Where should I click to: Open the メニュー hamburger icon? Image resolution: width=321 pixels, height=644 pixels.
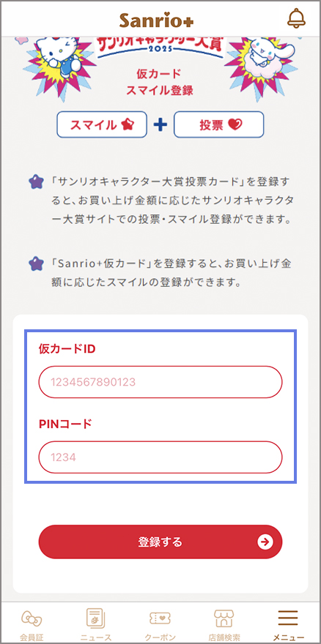[288, 618]
